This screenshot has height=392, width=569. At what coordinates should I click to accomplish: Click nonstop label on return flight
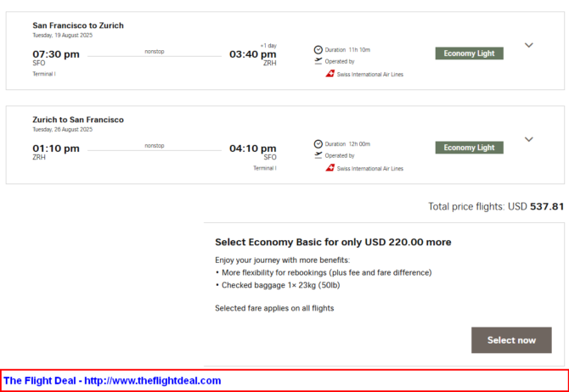click(155, 146)
